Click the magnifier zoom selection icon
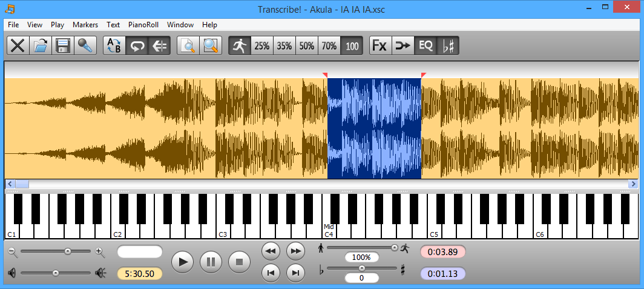The width and height of the screenshot is (644, 289). [211, 46]
